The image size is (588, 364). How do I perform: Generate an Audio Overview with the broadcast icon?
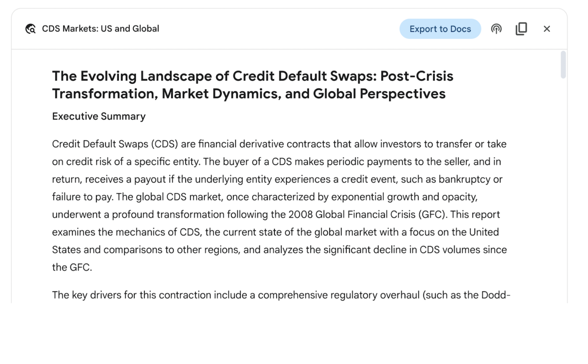(x=496, y=29)
